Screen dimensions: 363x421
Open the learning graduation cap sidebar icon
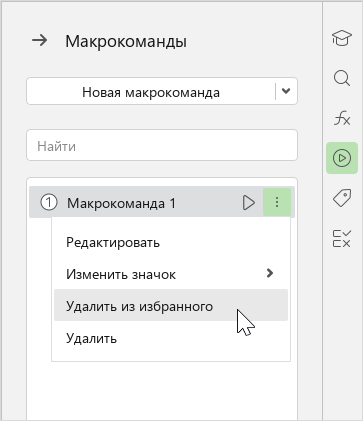[342, 38]
